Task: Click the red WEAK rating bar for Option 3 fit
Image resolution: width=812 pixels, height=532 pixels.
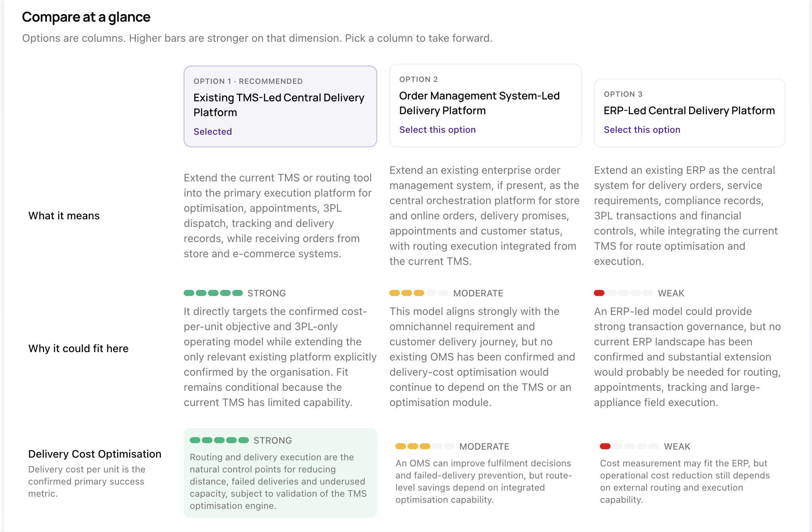Action: (x=623, y=293)
